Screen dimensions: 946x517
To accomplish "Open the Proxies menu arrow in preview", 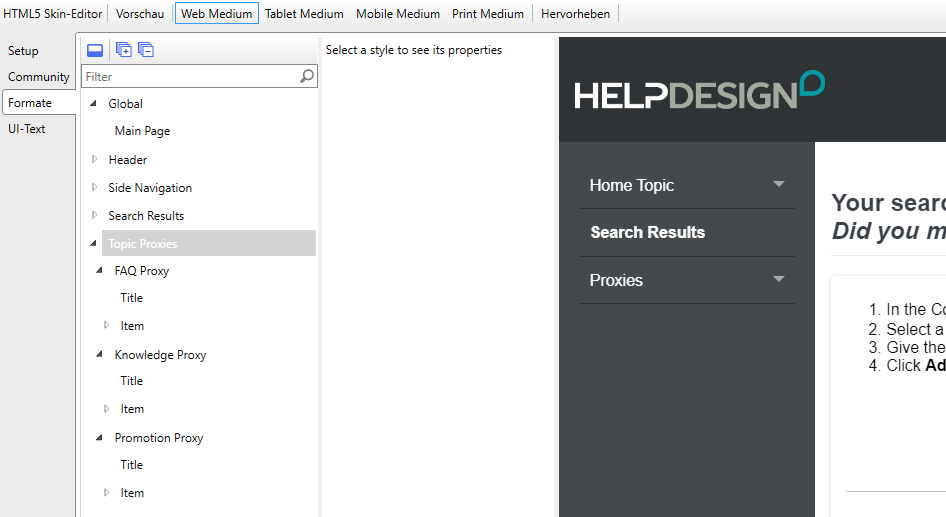I will [779, 280].
